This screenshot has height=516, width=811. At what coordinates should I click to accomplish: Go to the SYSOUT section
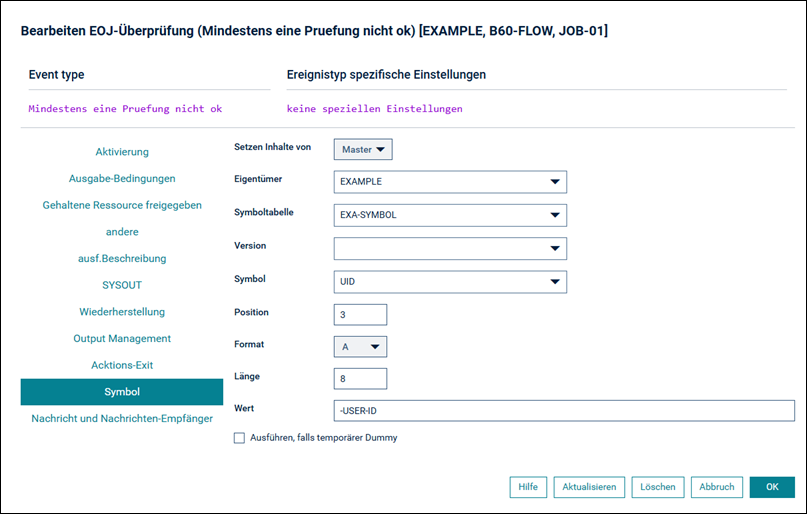pos(122,285)
